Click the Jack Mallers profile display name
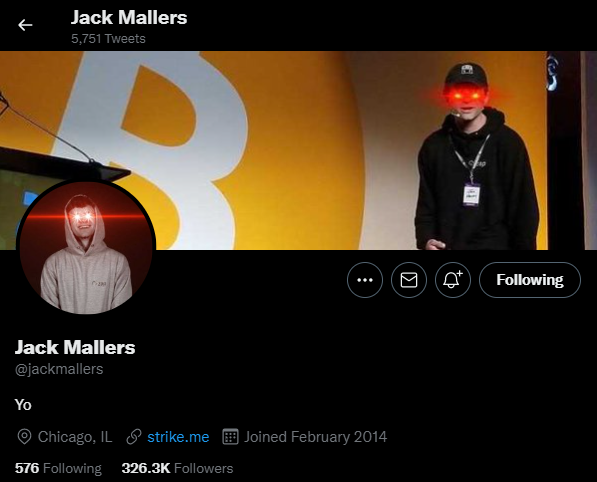This screenshot has height=482, width=597. pyautogui.click(x=75, y=347)
